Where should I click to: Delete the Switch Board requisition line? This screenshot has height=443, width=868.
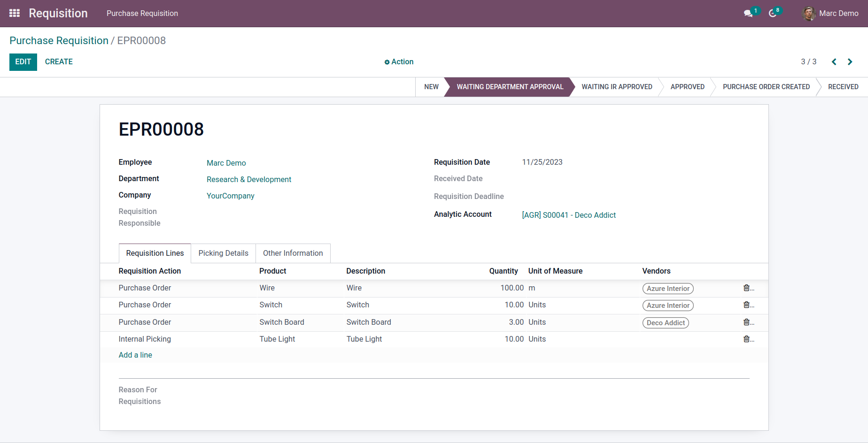tap(746, 322)
